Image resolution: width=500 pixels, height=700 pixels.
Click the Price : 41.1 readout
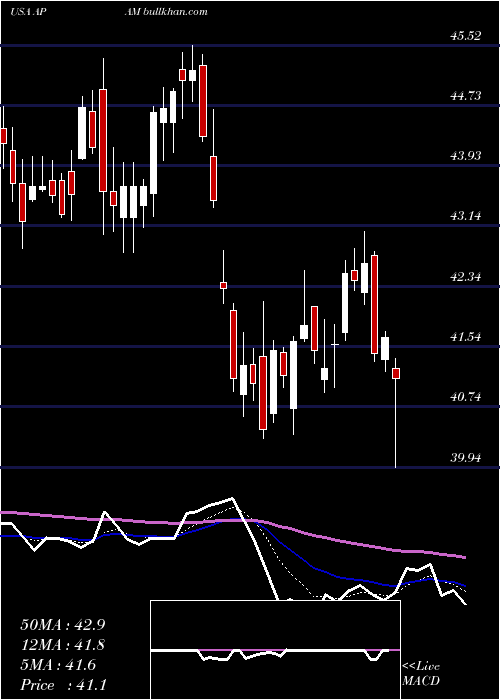[62, 685]
